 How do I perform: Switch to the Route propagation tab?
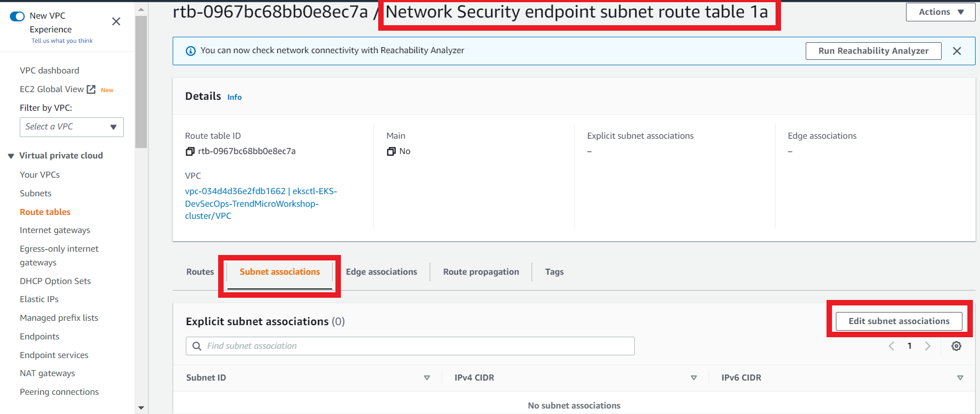(481, 272)
